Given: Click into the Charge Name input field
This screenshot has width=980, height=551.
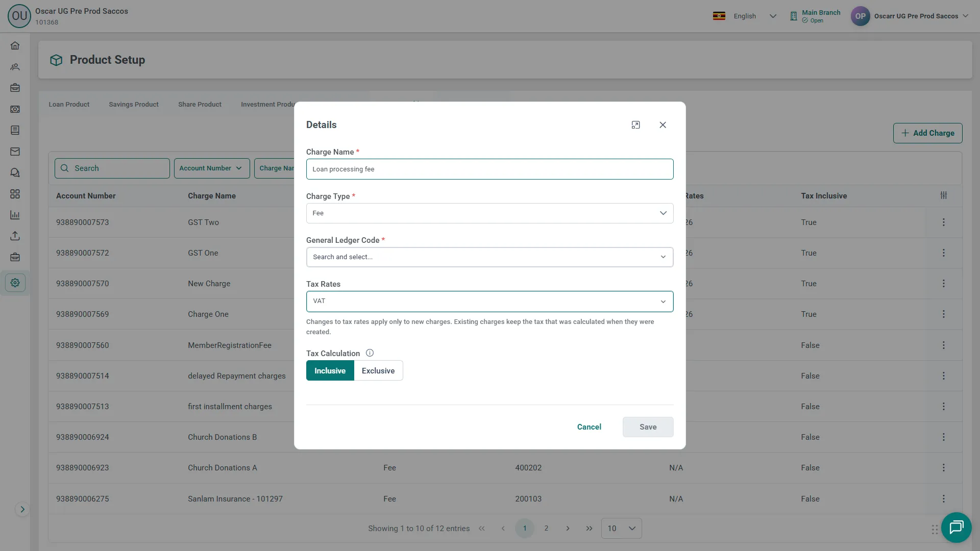Looking at the screenshot, I should [489, 169].
